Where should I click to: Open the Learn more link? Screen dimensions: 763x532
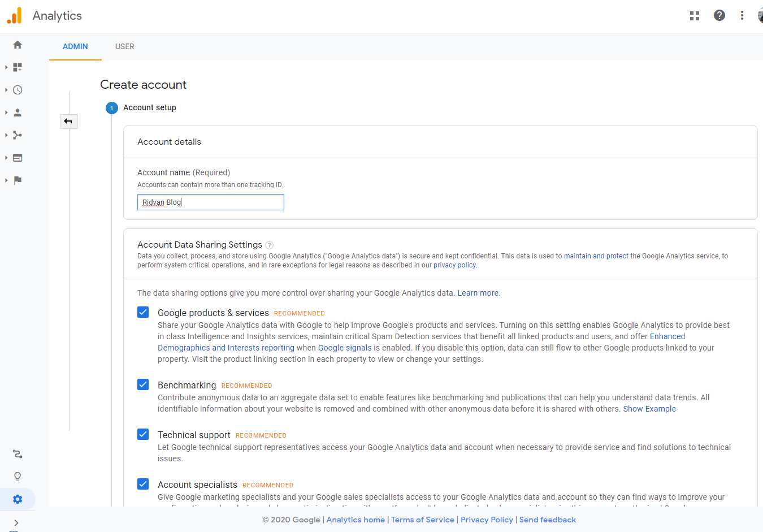pyautogui.click(x=478, y=293)
